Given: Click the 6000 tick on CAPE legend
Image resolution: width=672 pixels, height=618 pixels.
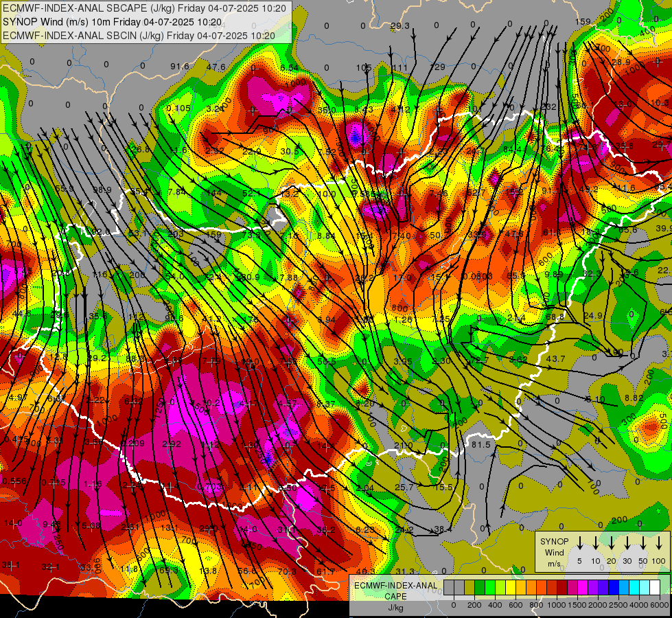Looking at the screenshot, I should [660, 605].
